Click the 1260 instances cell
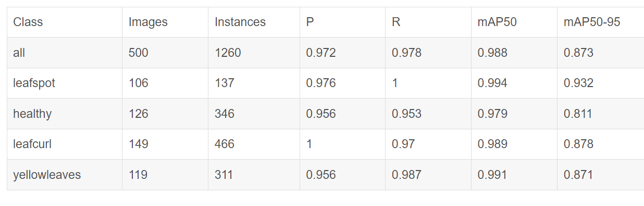Viewport: 644px width, 206px height. point(254,53)
